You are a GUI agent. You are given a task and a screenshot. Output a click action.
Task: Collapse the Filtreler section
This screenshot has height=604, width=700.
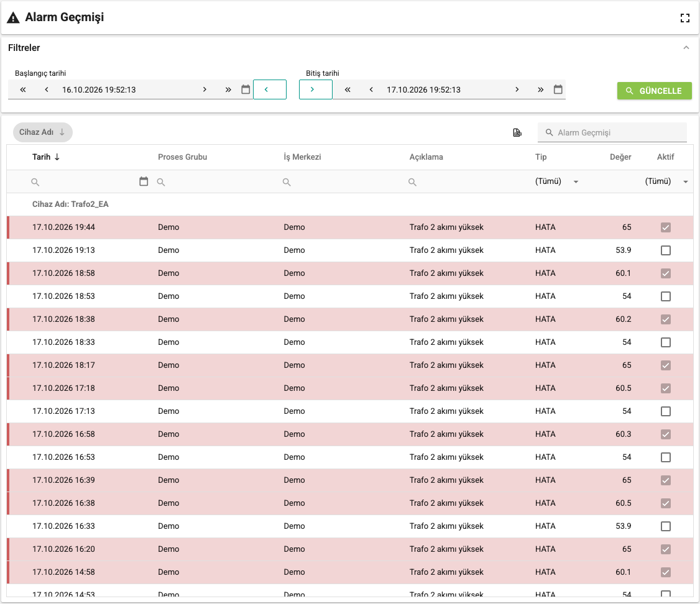click(x=686, y=48)
